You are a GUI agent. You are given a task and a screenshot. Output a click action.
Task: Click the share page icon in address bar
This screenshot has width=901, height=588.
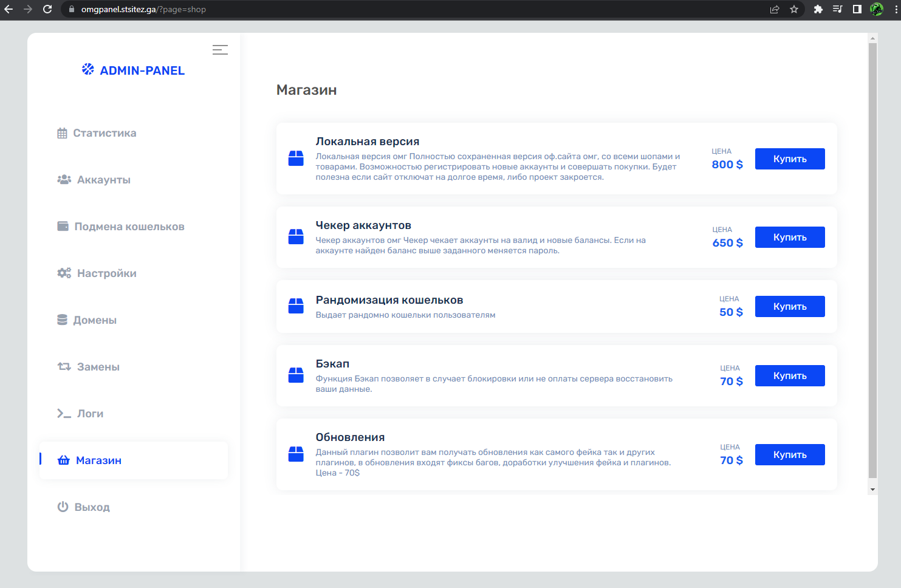775,9
